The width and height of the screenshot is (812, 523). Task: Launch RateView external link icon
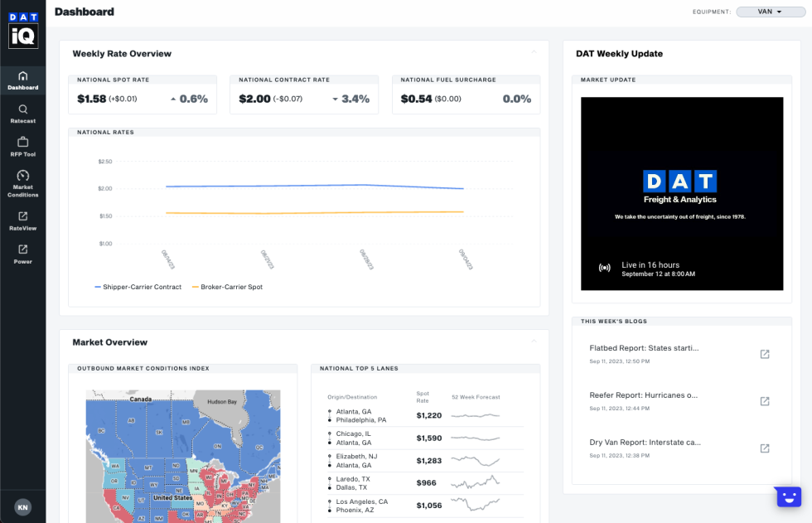pyautogui.click(x=22, y=217)
